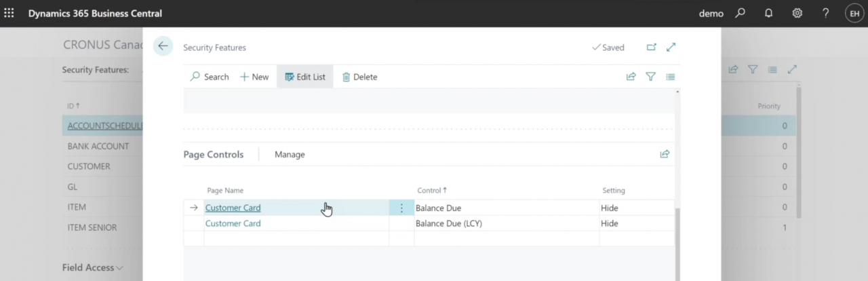868x281 pixels.
Task: Click New in the dialog toolbar
Action: 254,77
